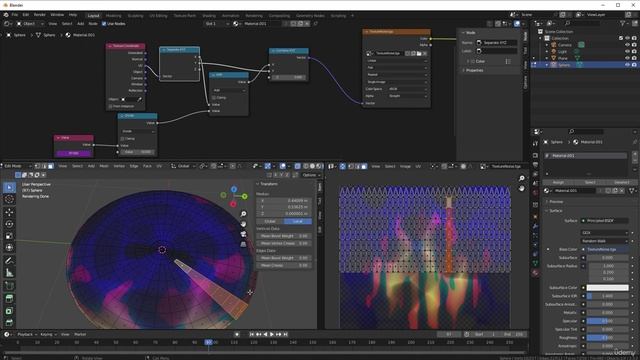
Task: Select the Bevel tool in viewport toolbar
Action: click(9, 323)
